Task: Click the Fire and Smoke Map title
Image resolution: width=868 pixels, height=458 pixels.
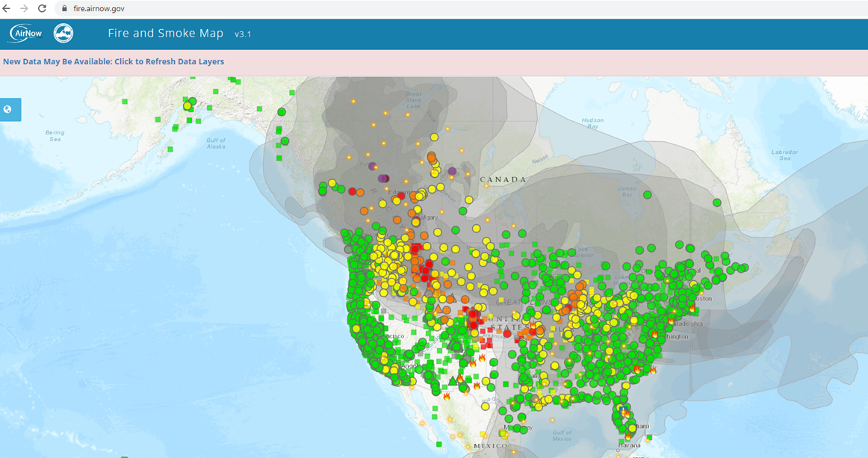Action: point(165,34)
